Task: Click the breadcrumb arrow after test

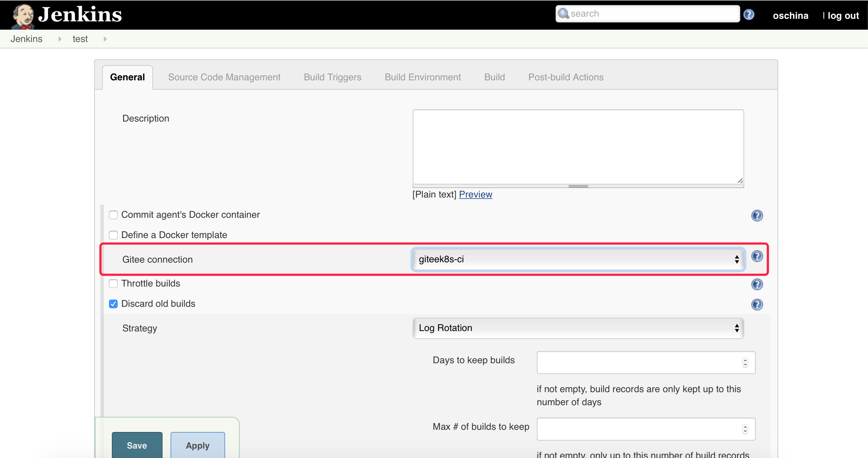Action: click(x=105, y=38)
